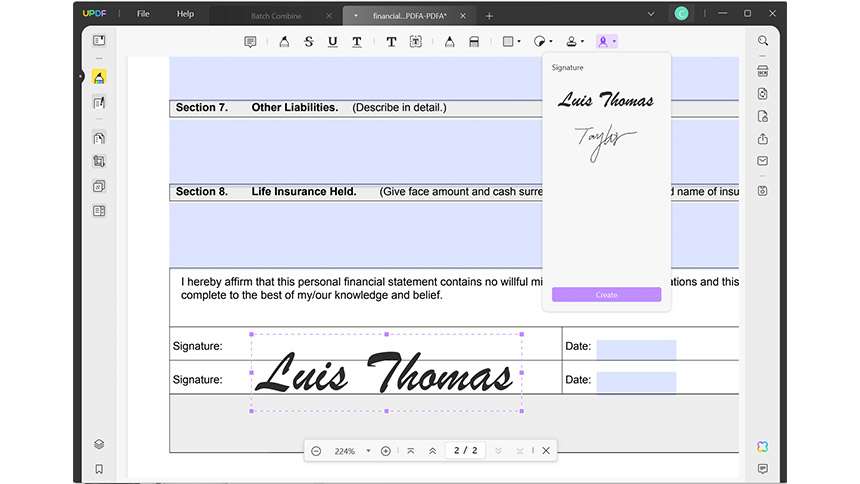The height and width of the screenshot is (484, 860).
Task: Select the sticky note comment tool
Action: [x=250, y=42]
